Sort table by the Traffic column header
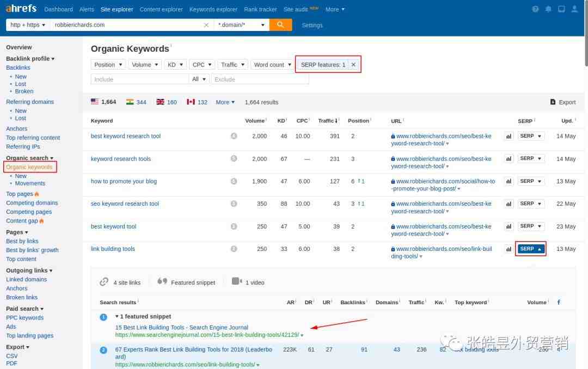Screen dimensions: 588x369 point(327,121)
